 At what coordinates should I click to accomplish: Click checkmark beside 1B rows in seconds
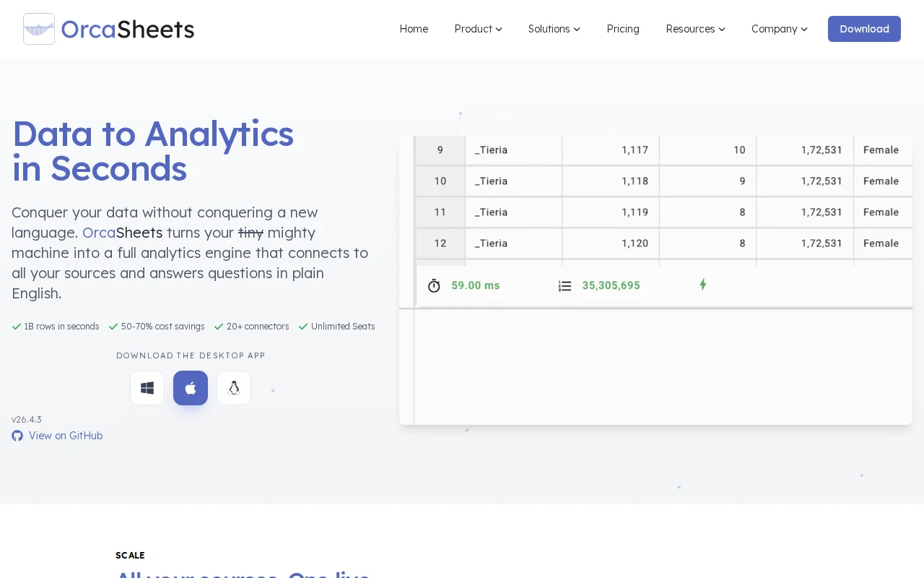tap(17, 327)
